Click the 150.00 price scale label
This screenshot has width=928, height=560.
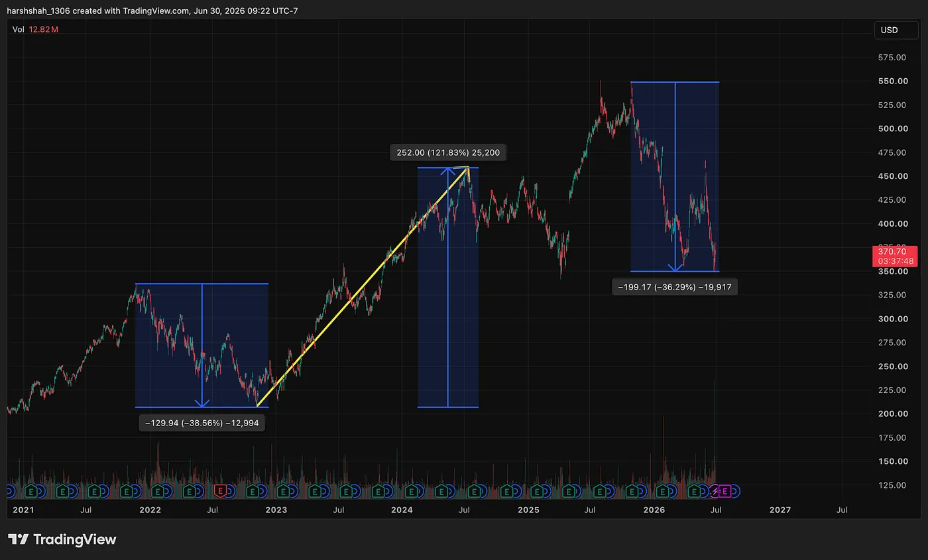click(x=892, y=461)
